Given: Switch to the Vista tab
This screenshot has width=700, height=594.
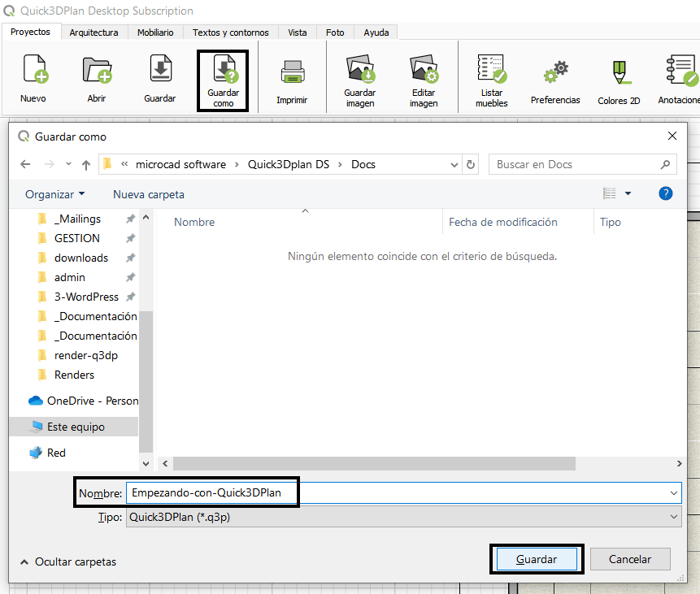Looking at the screenshot, I should [298, 33].
